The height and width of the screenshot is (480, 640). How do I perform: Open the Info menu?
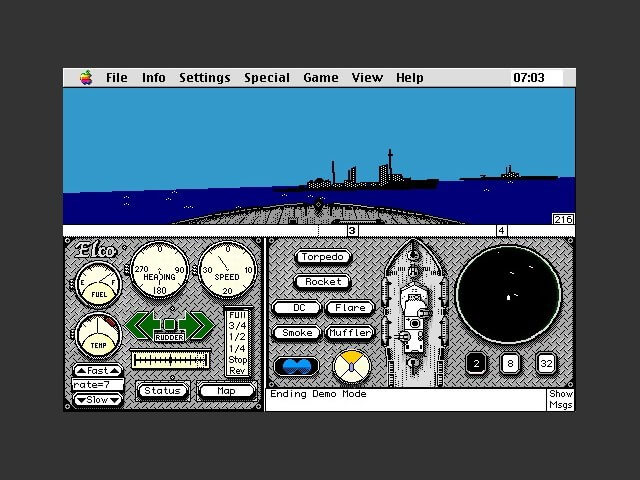click(x=153, y=78)
